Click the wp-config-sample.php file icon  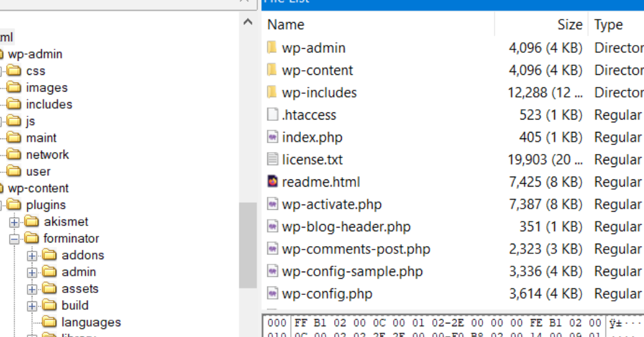(x=273, y=271)
